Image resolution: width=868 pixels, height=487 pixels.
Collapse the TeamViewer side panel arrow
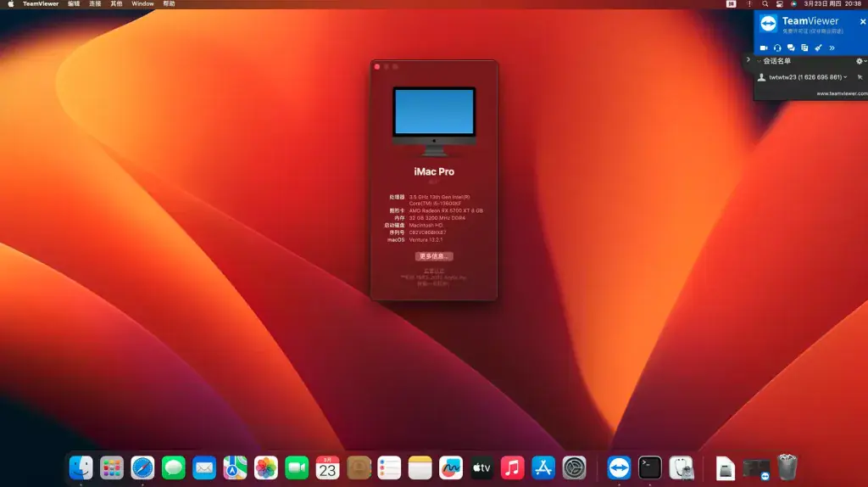coord(748,60)
